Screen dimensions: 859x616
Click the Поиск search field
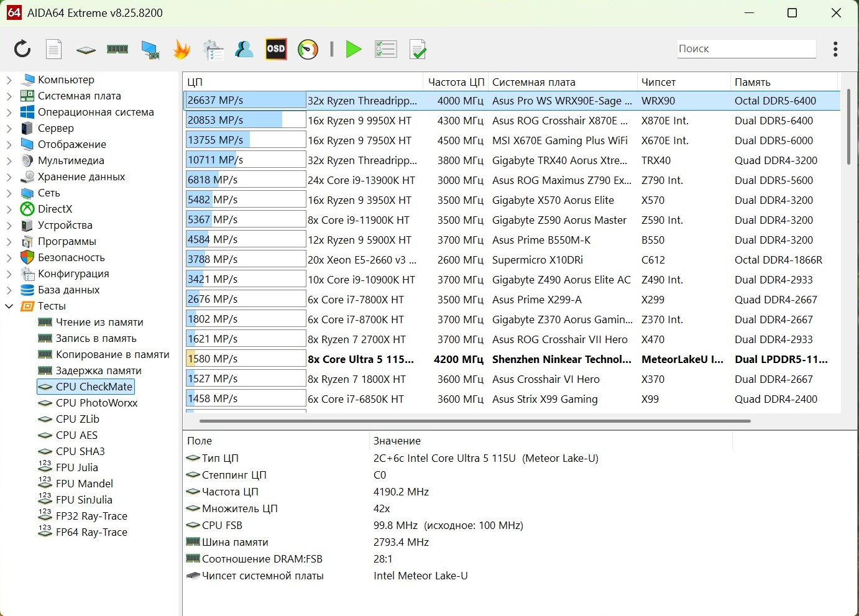[x=746, y=48]
